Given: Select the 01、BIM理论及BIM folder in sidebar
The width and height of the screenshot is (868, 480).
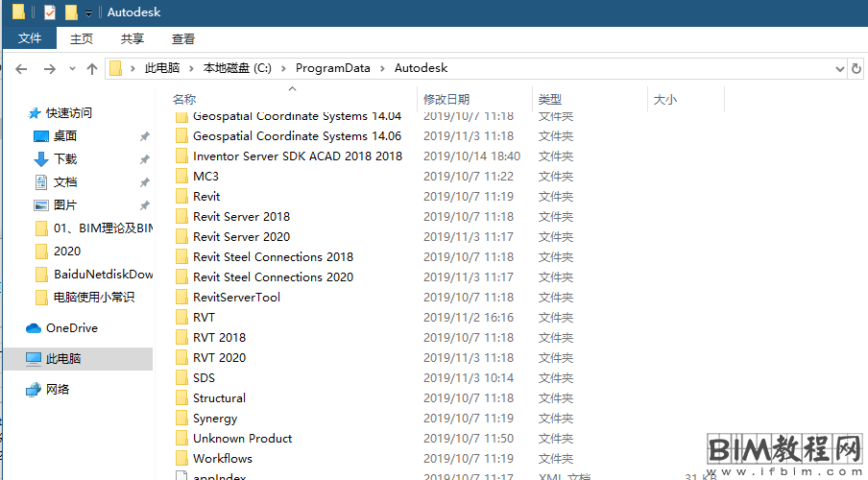Looking at the screenshot, I should click(103, 228).
